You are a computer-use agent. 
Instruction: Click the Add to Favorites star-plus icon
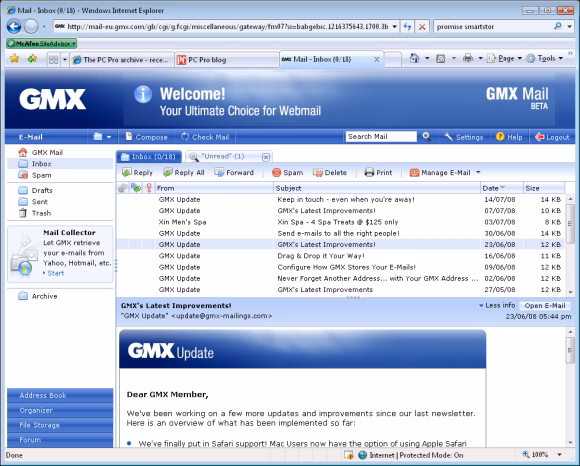click(x=32, y=58)
